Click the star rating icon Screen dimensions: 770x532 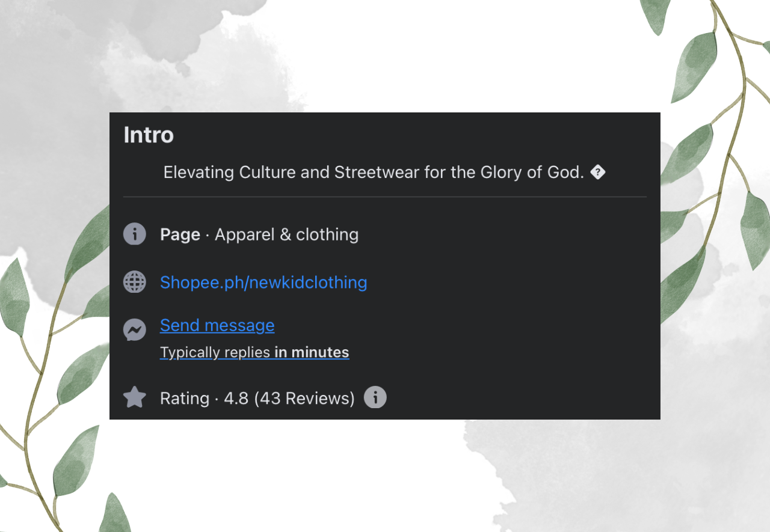pyautogui.click(x=135, y=397)
